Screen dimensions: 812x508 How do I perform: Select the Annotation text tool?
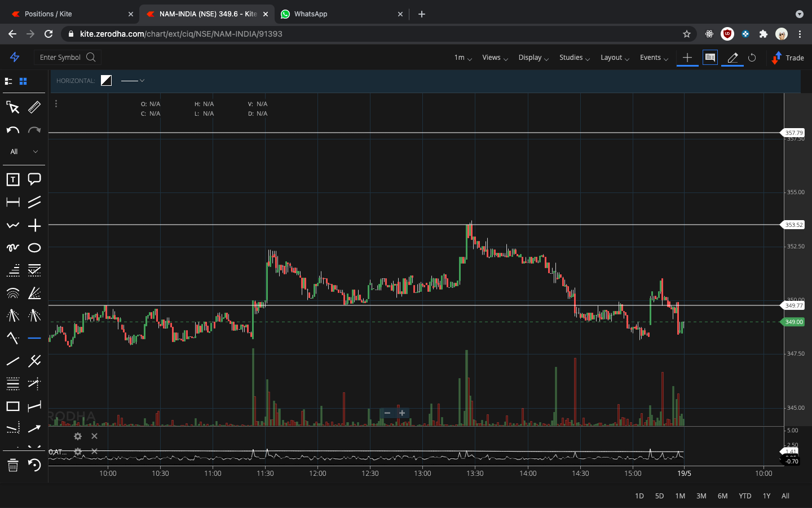(x=12, y=179)
